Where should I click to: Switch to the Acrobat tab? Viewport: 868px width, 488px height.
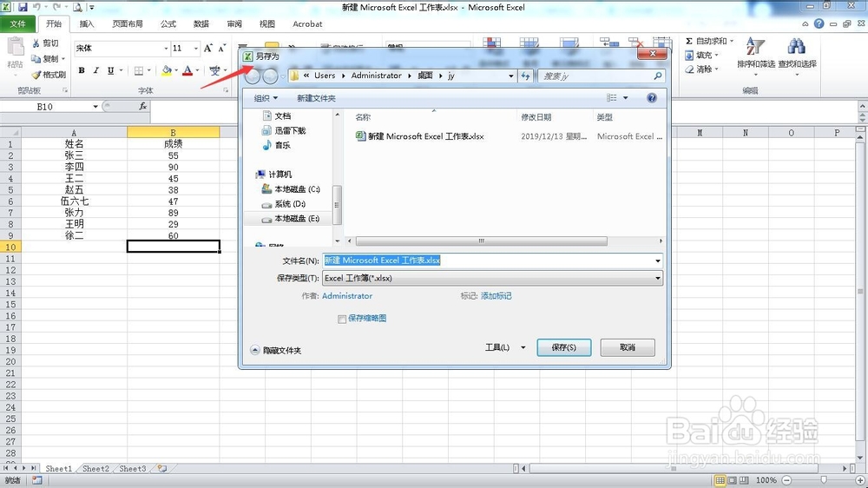[307, 23]
